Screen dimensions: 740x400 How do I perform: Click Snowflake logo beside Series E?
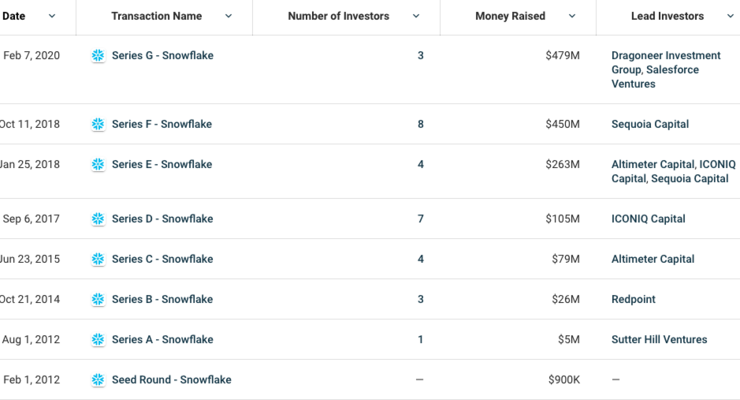[98, 164]
